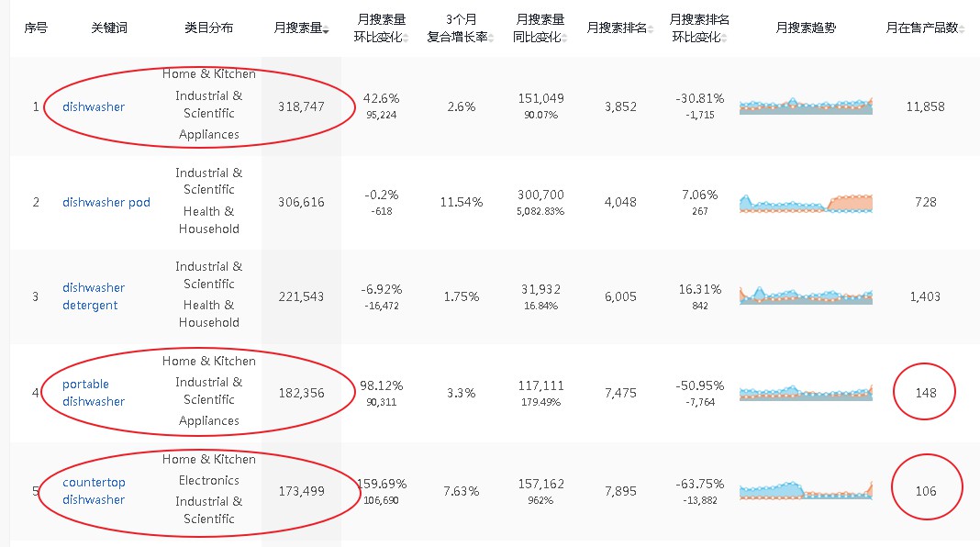Open dishwasher detergent trend chart
Viewport: 980px width, 547px height.
pos(806,295)
